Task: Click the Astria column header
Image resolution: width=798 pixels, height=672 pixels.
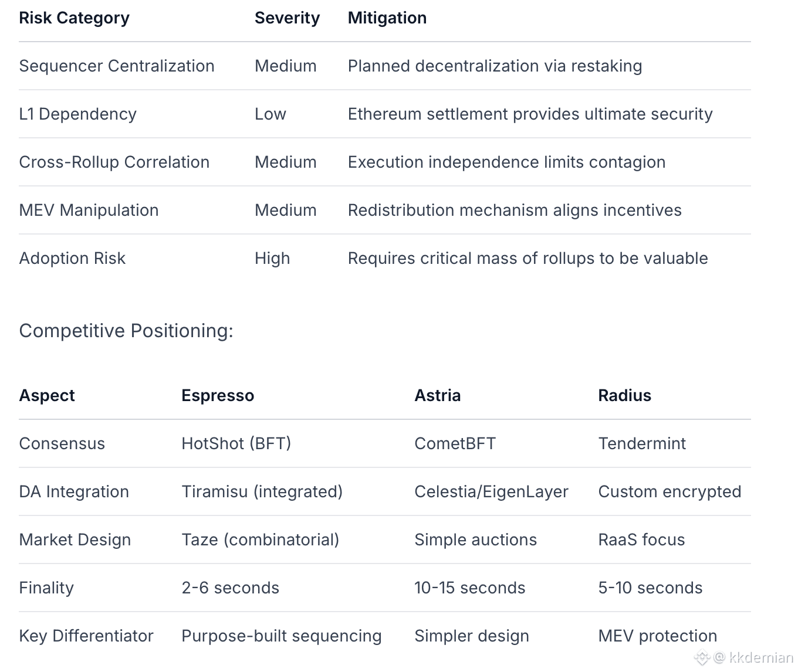Action: click(437, 396)
